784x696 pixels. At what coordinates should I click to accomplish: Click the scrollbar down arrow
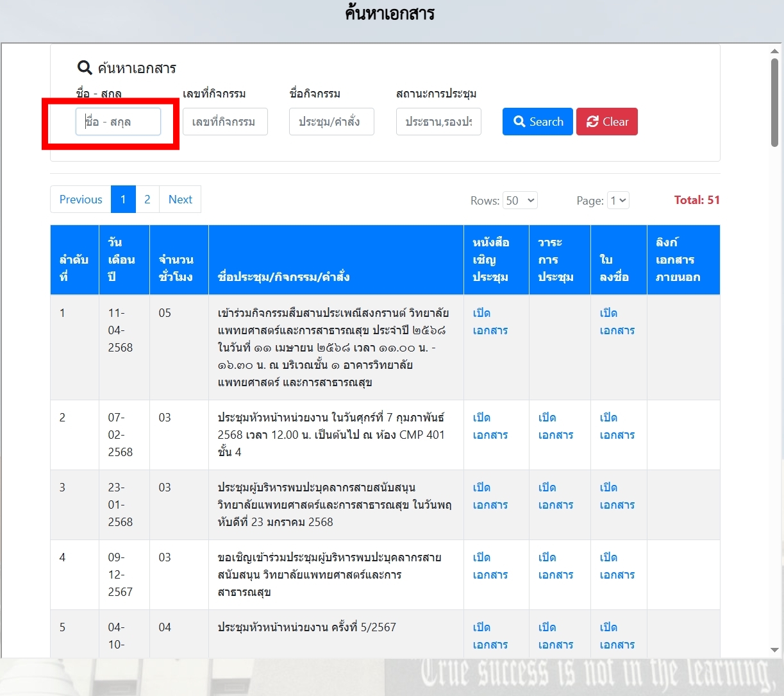pyautogui.click(x=774, y=650)
